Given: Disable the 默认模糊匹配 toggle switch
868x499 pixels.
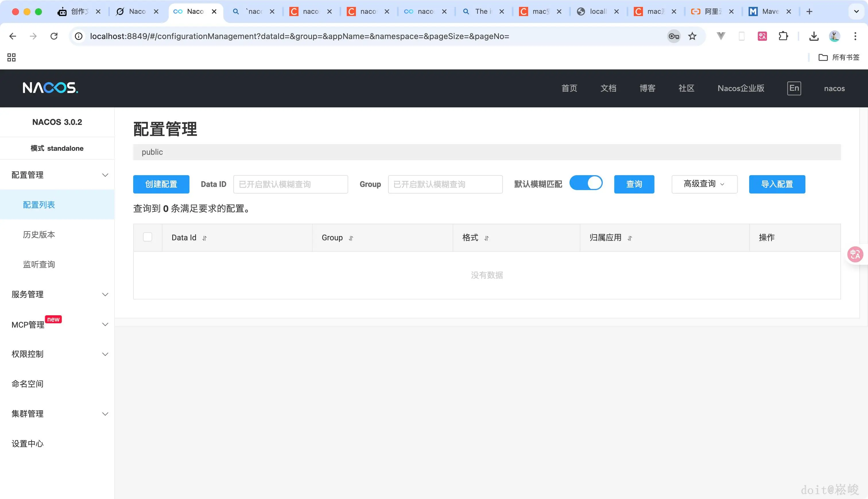Looking at the screenshot, I should click(586, 183).
